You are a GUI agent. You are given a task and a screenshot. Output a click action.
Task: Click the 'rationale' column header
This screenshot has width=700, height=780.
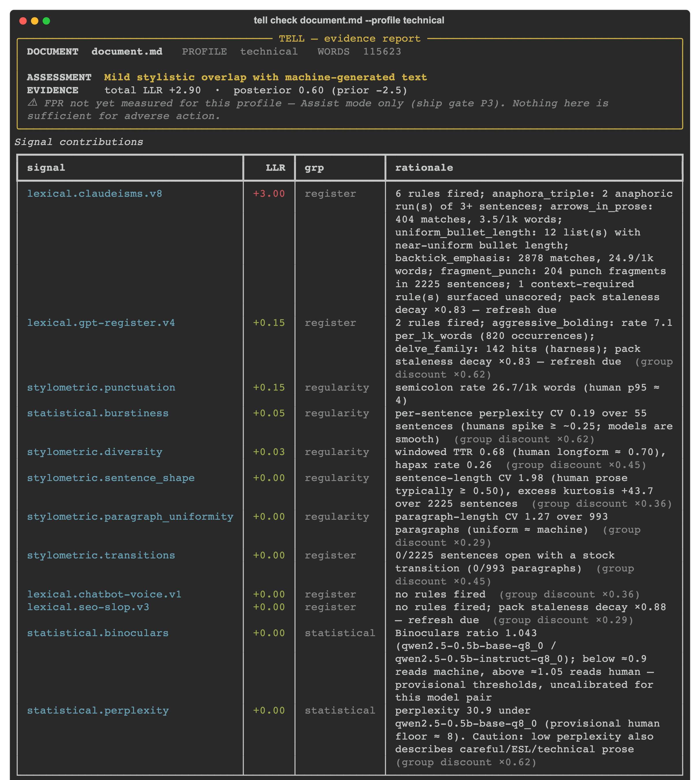(424, 168)
